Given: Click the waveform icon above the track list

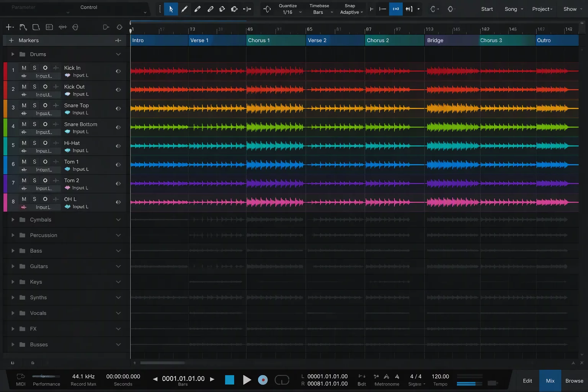Looking at the screenshot, I should (62, 27).
